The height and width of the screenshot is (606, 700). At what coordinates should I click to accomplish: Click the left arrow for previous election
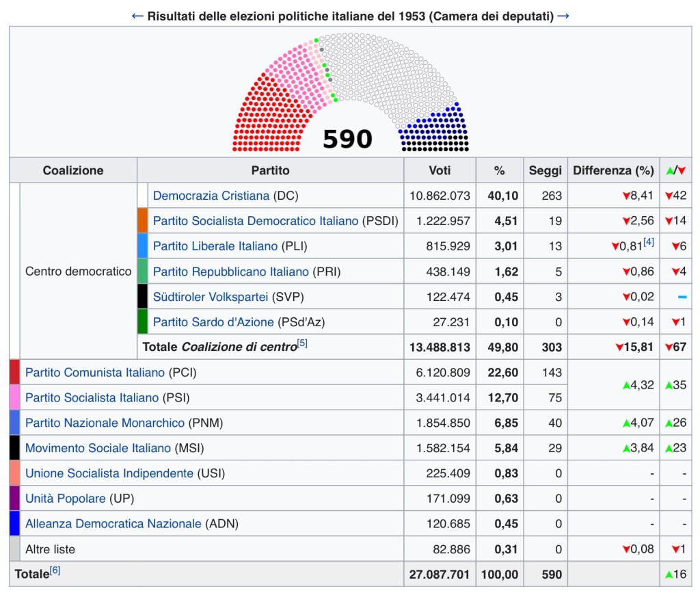(137, 16)
